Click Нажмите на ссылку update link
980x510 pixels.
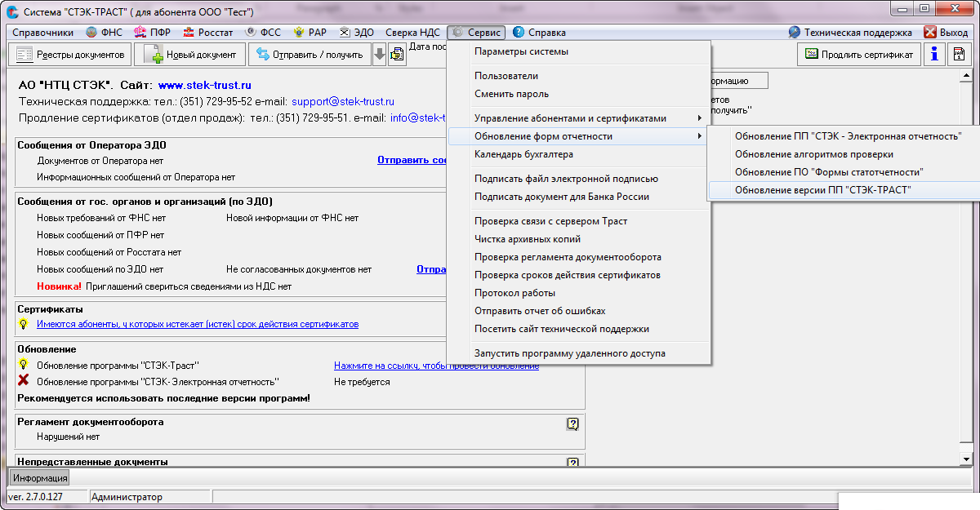436,366
